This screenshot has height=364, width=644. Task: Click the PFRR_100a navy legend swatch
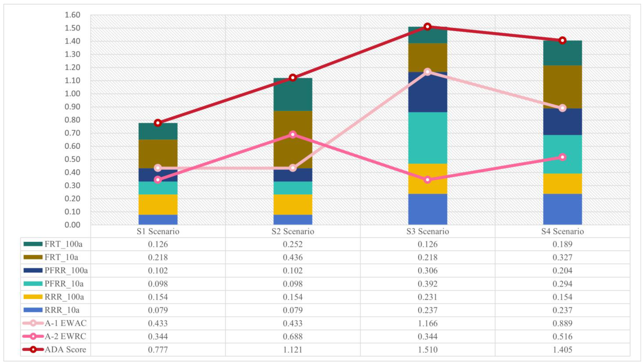click(33, 270)
